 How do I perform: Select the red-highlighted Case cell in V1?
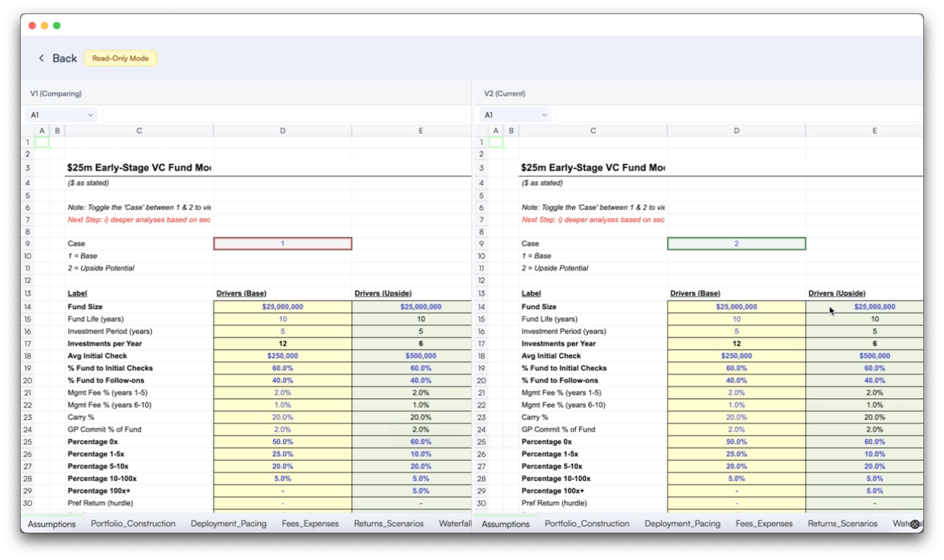coord(283,244)
